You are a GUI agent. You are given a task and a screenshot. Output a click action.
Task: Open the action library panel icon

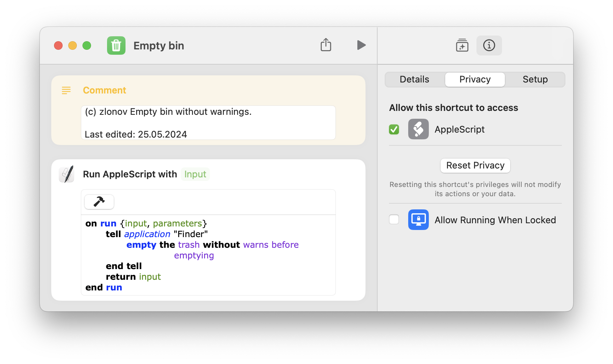coord(462,45)
